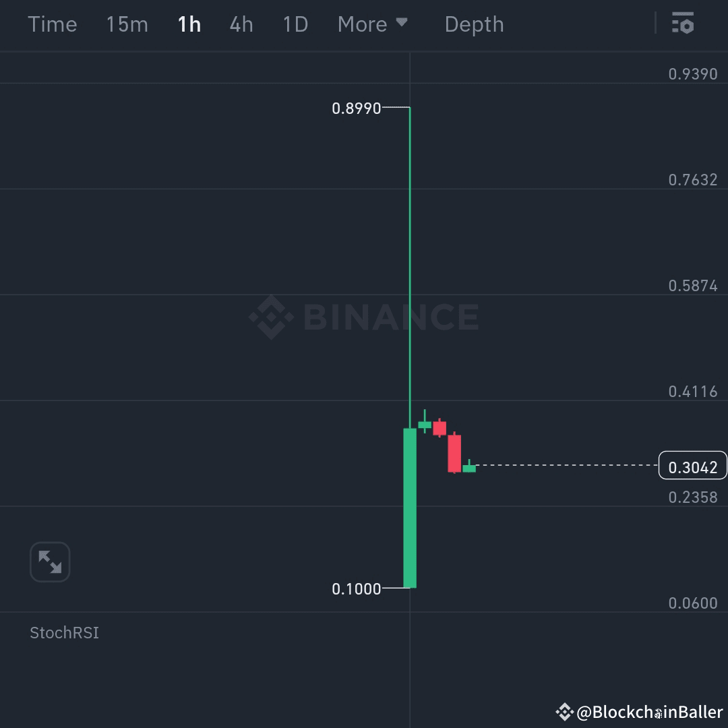This screenshot has width=728, height=728.
Task: Click the 4h interval button
Action: (241, 24)
